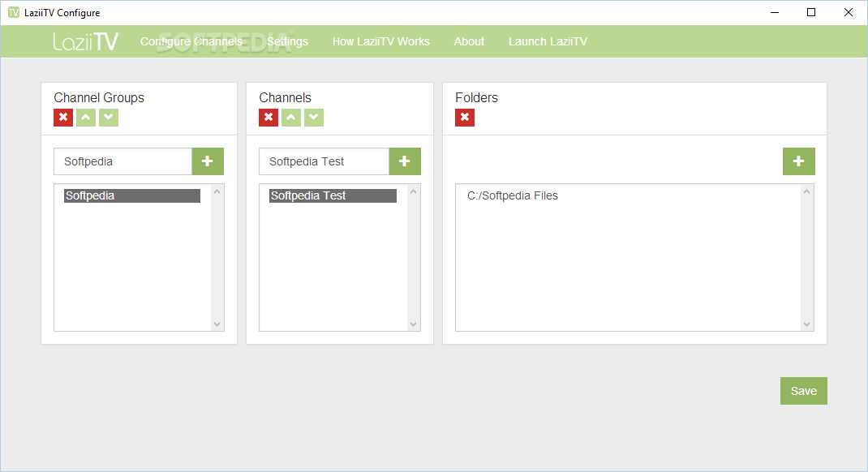Focus the channel name input field

click(324, 161)
